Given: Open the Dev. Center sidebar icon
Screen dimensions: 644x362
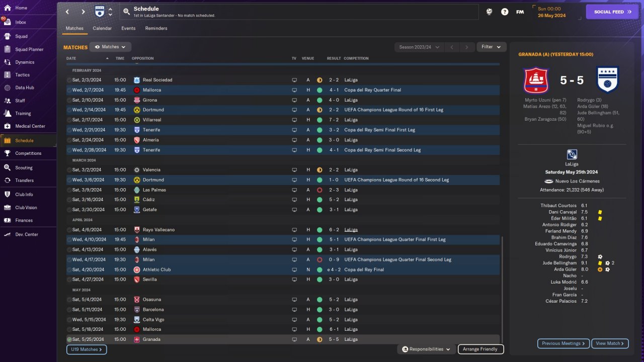Looking at the screenshot, I should pyautogui.click(x=8, y=234).
